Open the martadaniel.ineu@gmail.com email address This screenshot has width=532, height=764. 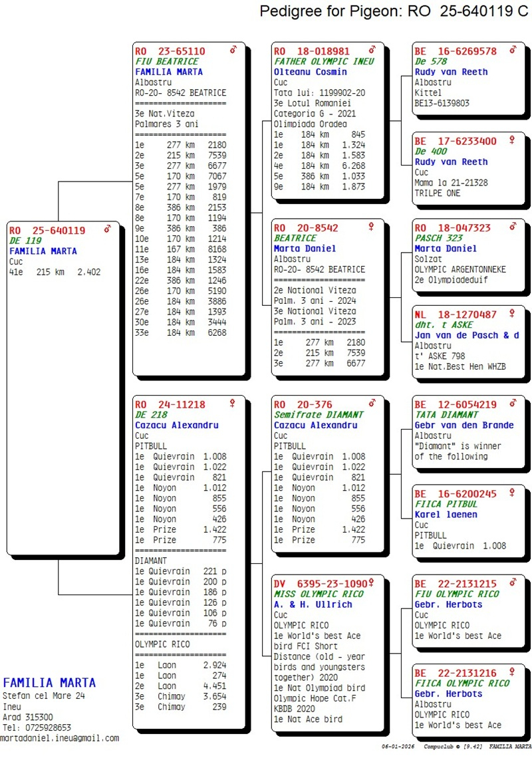(x=60, y=738)
